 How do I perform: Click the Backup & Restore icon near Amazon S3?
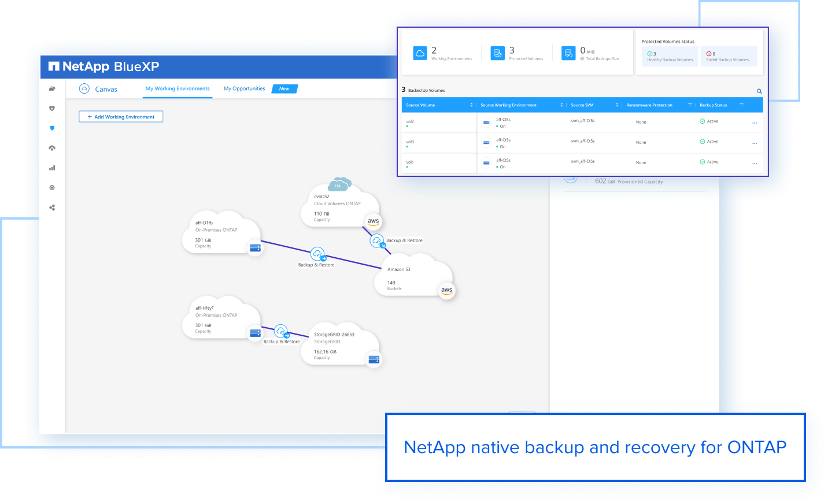pos(378,240)
